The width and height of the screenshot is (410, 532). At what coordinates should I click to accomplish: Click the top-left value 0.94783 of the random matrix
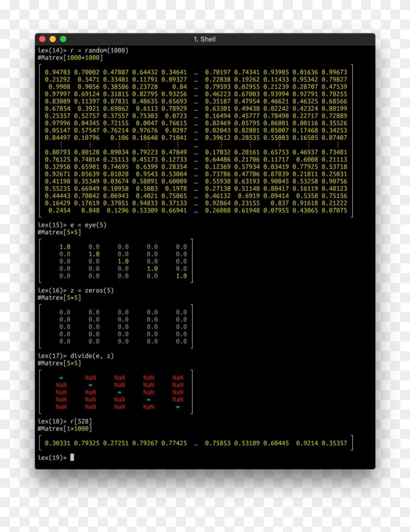(x=58, y=72)
